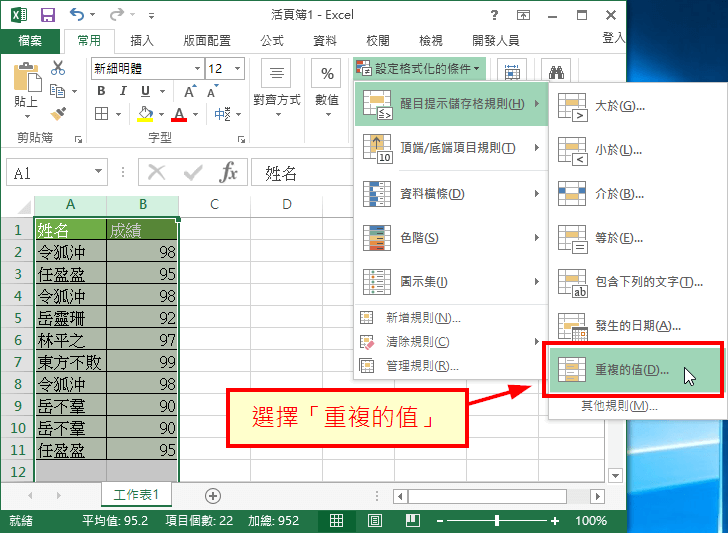Click the Save icon in quick access toolbar
728x533 pixels.
tap(48, 15)
